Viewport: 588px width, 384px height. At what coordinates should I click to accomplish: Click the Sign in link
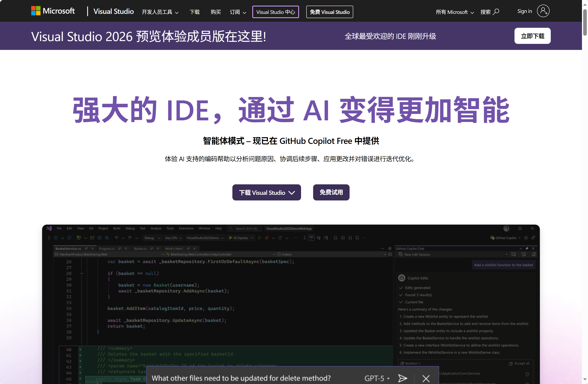pyautogui.click(x=525, y=11)
